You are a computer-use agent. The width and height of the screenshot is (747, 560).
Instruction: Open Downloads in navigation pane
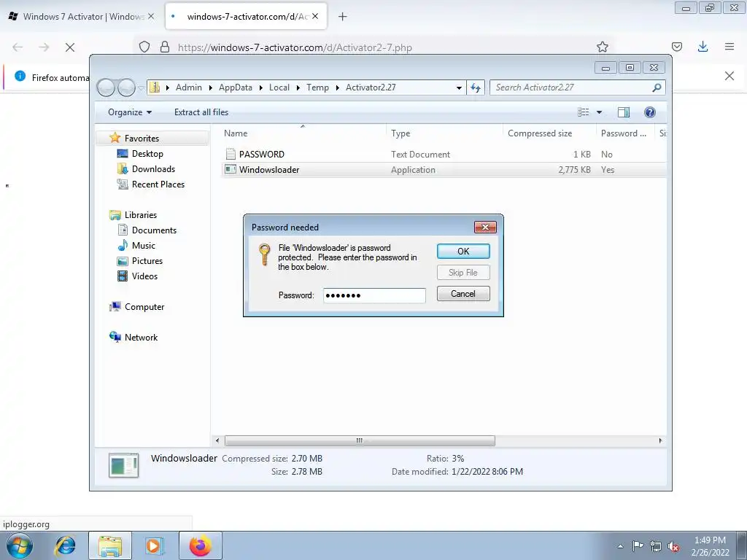click(x=153, y=169)
